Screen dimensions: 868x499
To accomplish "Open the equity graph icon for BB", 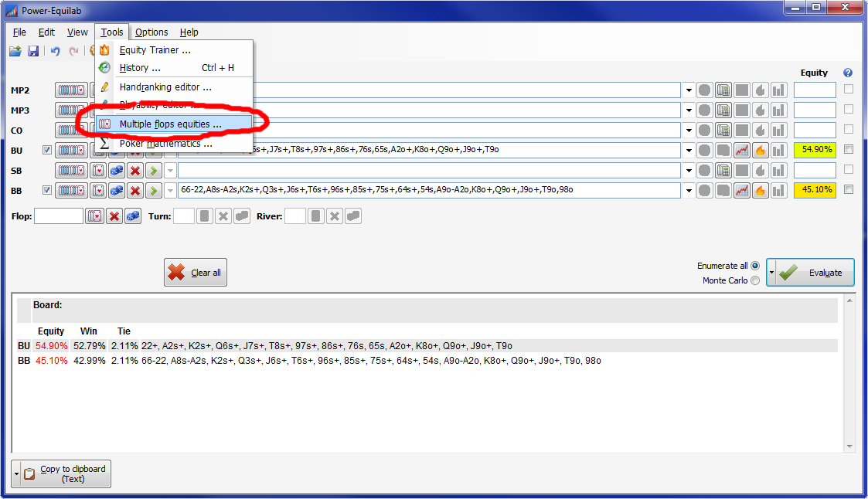I will coord(742,190).
